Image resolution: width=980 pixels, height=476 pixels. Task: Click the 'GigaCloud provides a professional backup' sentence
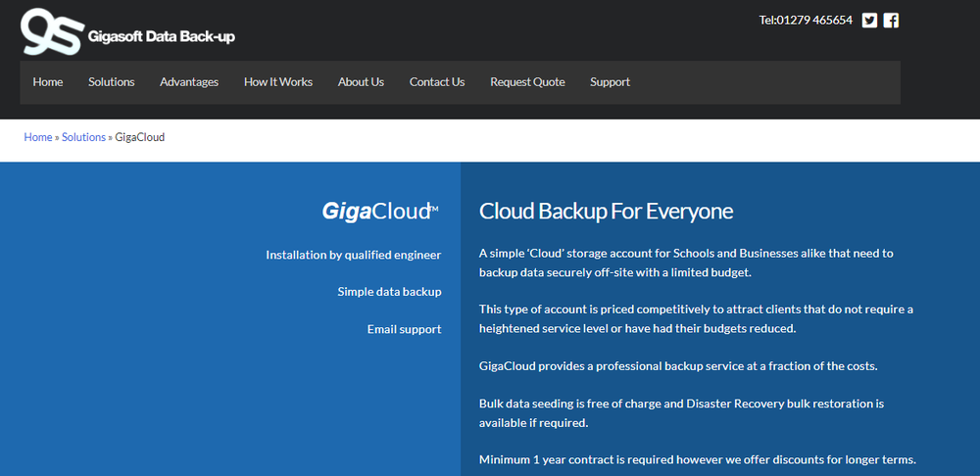[x=679, y=366]
